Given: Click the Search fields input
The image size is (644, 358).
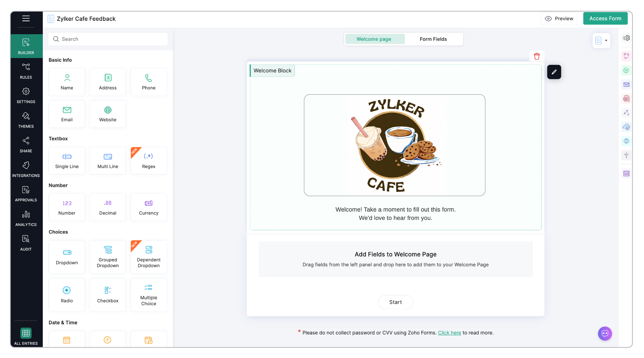Looking at the screenshot, I should (x=108, y=39).
